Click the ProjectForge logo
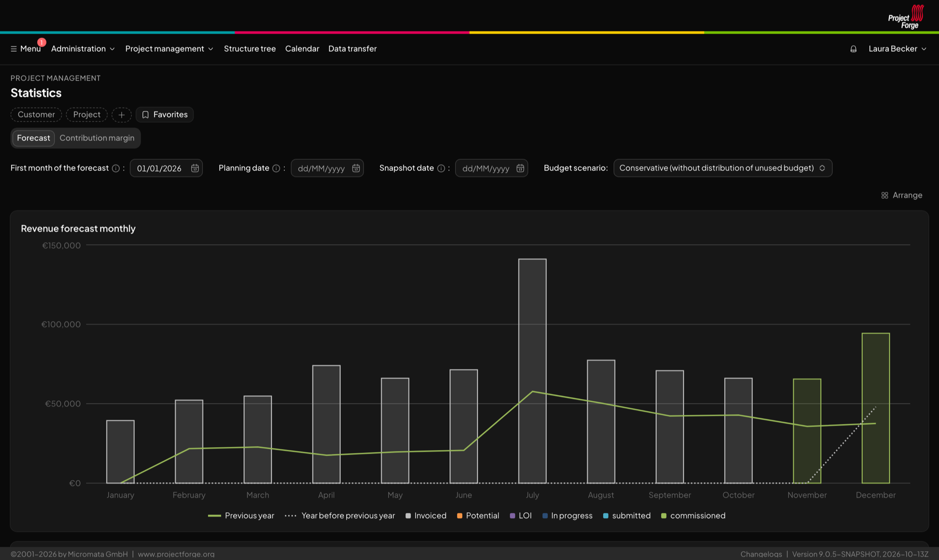This screenshot has height=560, width=939. (x=906, y=17)
